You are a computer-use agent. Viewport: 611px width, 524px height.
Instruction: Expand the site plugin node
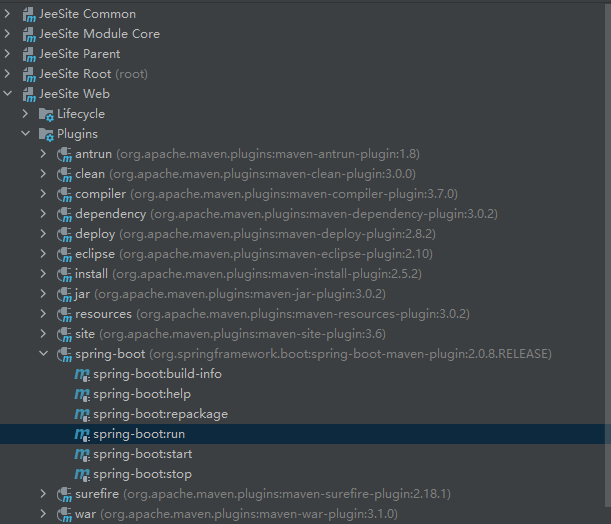43,334
